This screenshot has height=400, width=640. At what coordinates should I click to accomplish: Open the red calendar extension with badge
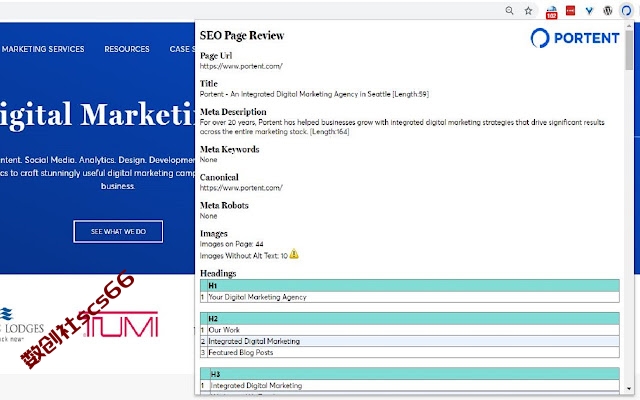(551, 12)
